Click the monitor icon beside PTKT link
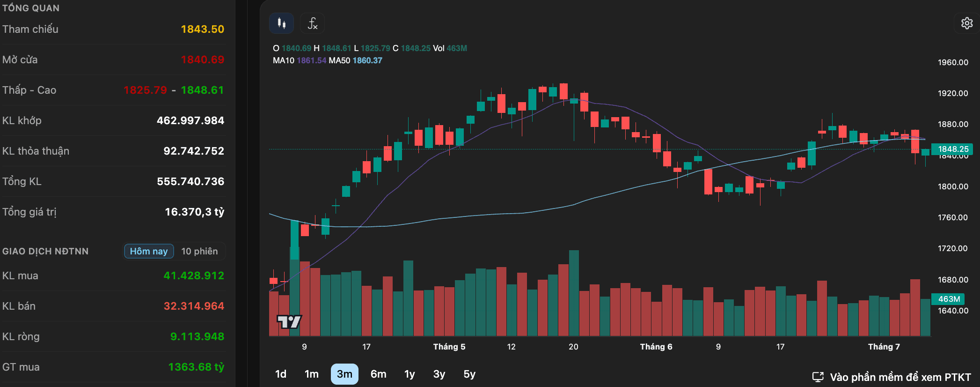This screenshot has height=387, width=980. [x=818, y=377]
